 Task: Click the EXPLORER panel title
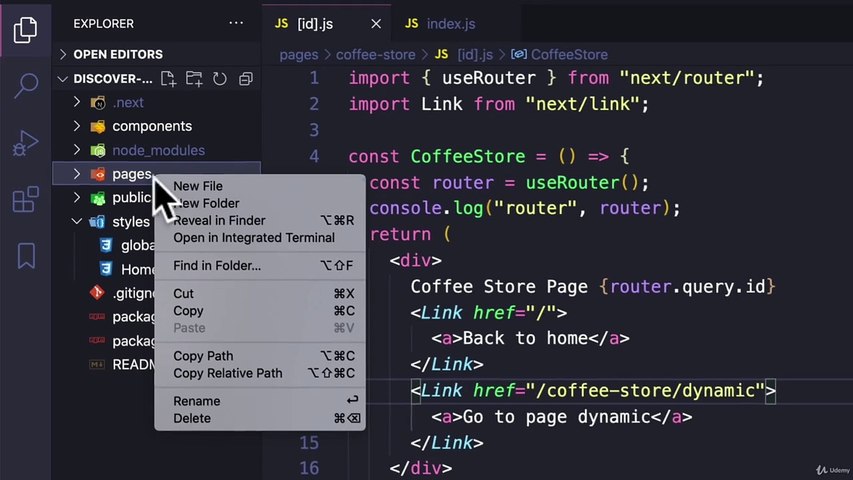[x=103, y=24]
